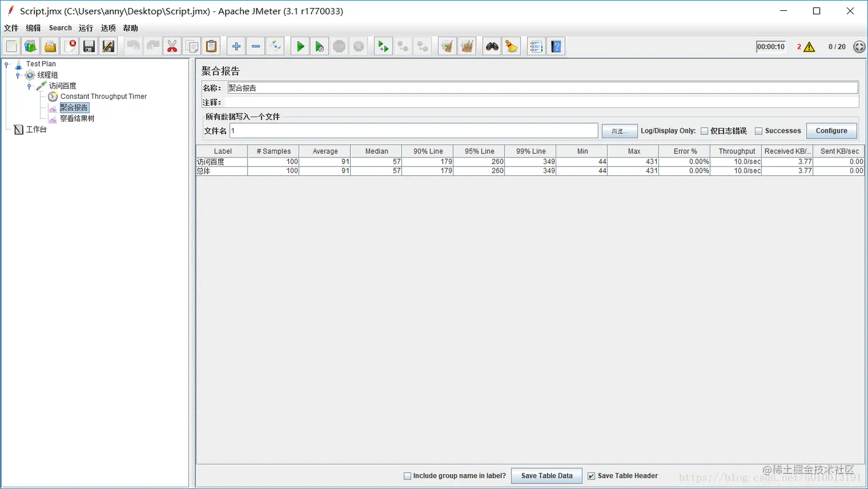The width and height of the screenshot is (868, 489).
Task: Open the Function Helper dialog icon
Action: pos(536,47)
